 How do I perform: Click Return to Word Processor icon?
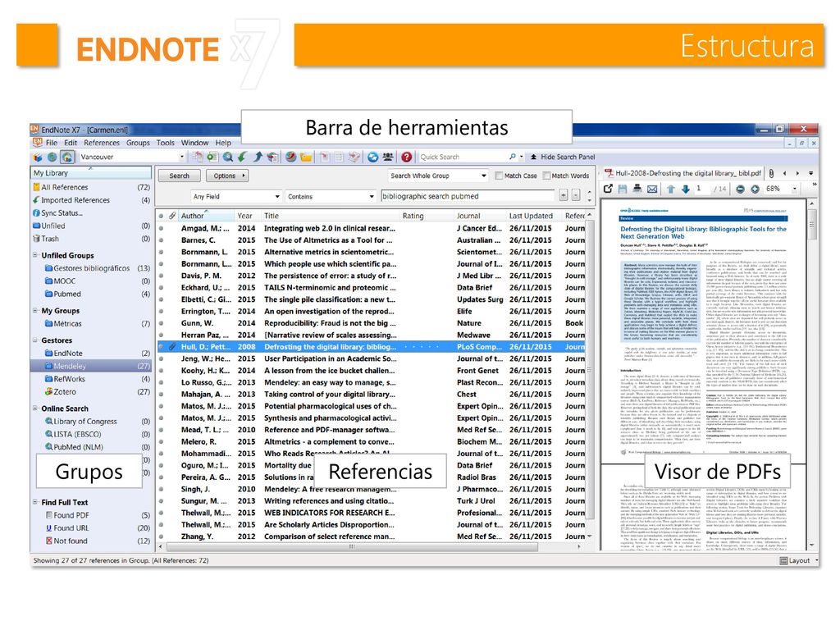coord(354,157)
